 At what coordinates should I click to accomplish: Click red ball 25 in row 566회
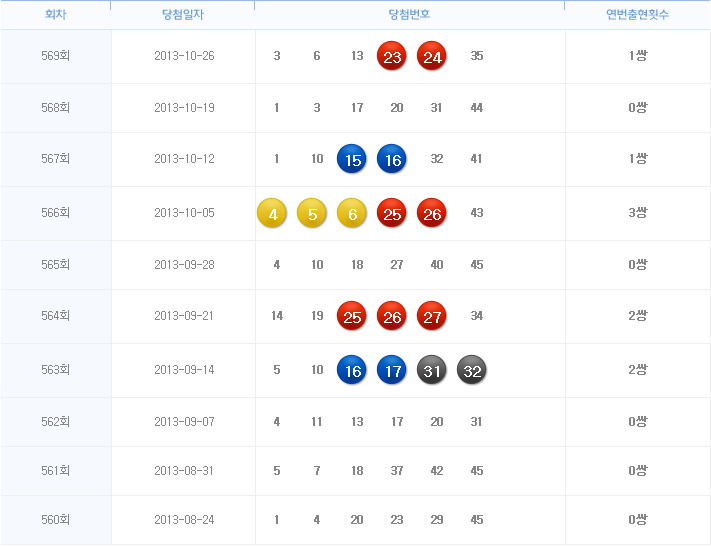point(392,213)
